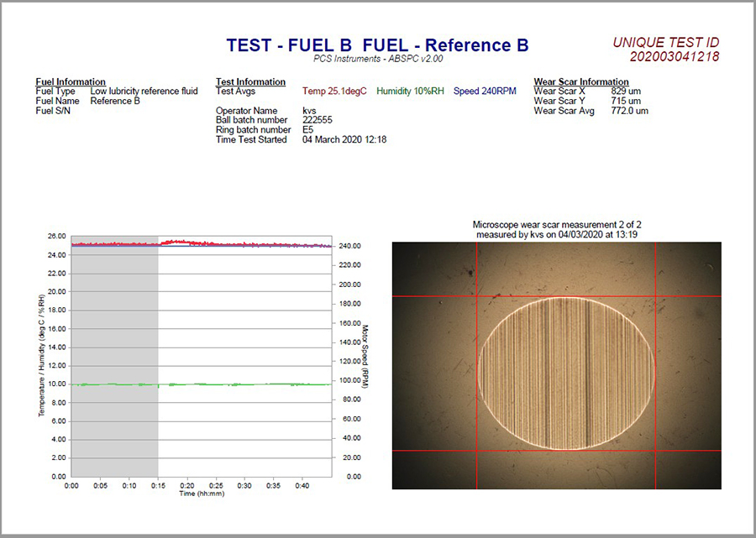This screenshot has height=538, width=756.
Task: Click the Fuel Information heading
Action: pyautogui.click(x=71, y=81)
